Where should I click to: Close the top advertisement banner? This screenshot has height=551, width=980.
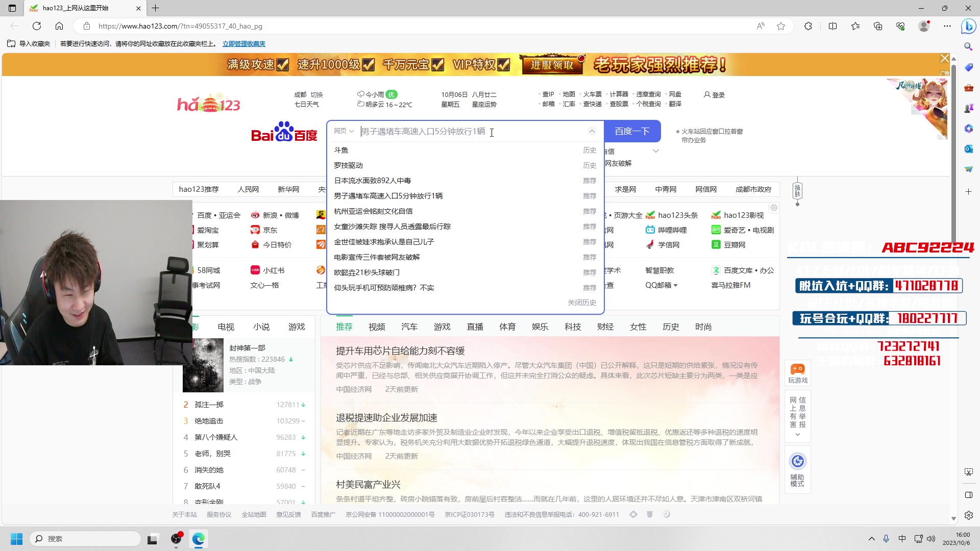[x=945, y=59]
